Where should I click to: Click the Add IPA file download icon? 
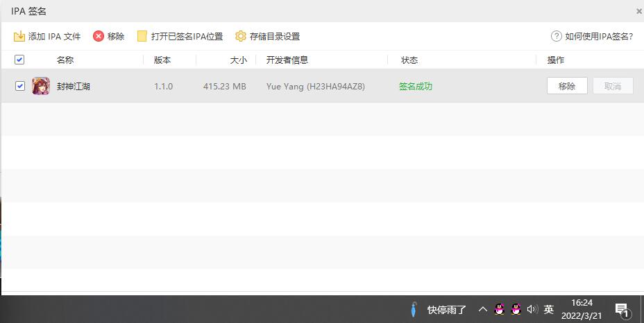(x=19, y=36)
